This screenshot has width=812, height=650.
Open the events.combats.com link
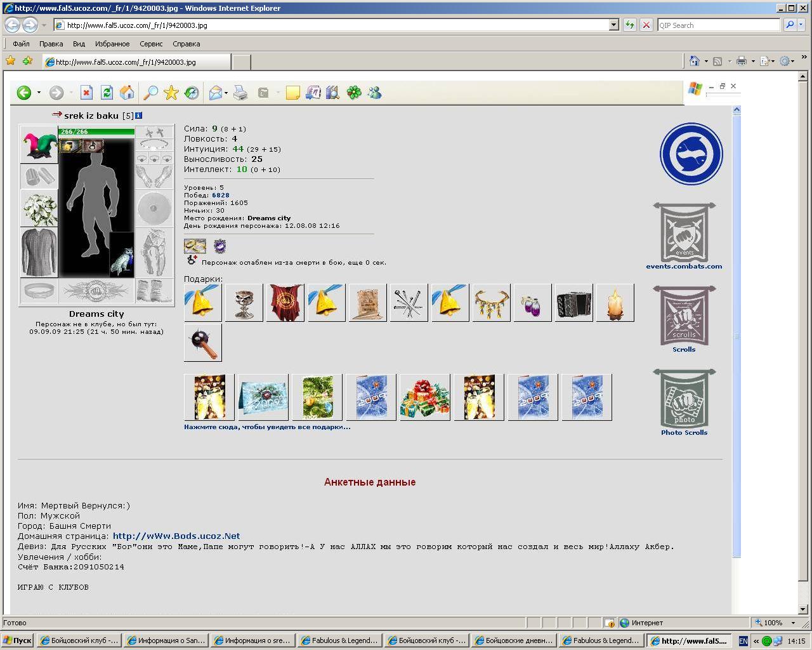(x=684, y=267)
